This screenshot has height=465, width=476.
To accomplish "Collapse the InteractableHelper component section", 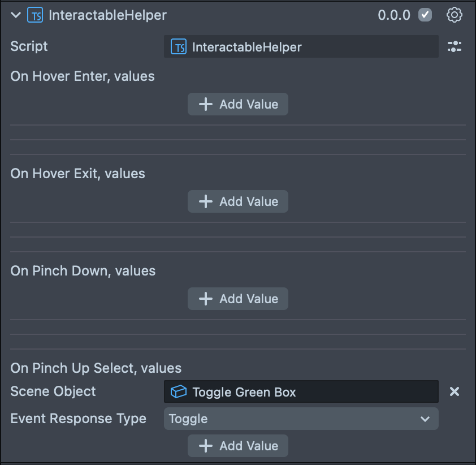I will 16,15.
